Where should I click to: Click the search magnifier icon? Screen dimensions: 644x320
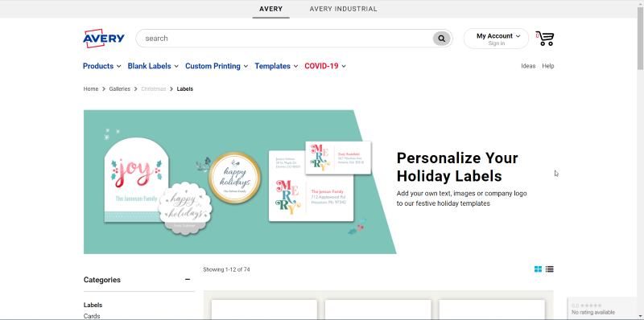click(x=441, y=39)
